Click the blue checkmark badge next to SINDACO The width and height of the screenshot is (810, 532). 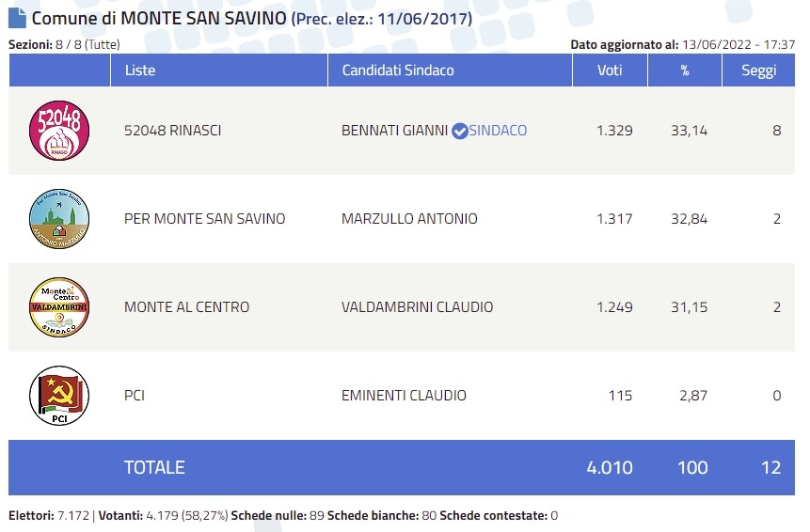tap(459, 131)
